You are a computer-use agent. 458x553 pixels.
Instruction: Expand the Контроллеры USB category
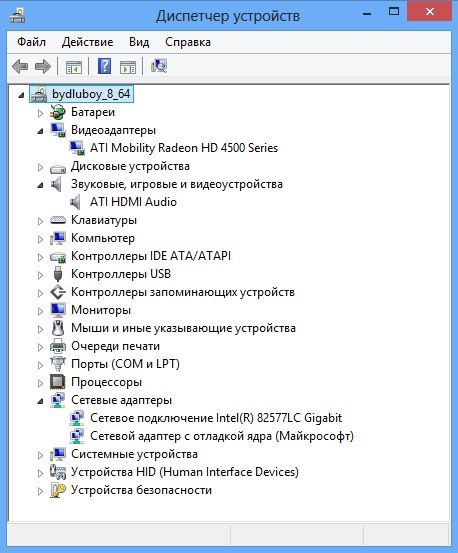[40, 275]
